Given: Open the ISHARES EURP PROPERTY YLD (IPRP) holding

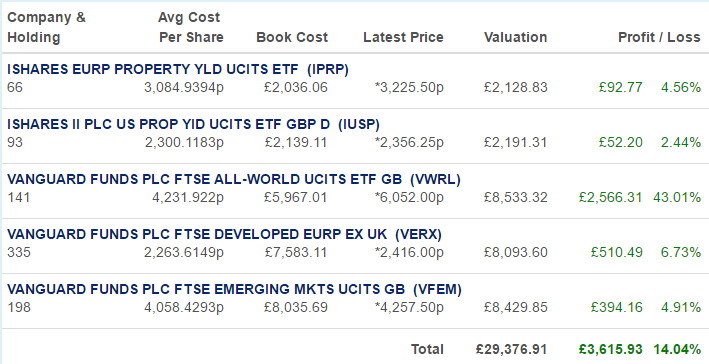Looking at the screenshot, I should (178, 69).
